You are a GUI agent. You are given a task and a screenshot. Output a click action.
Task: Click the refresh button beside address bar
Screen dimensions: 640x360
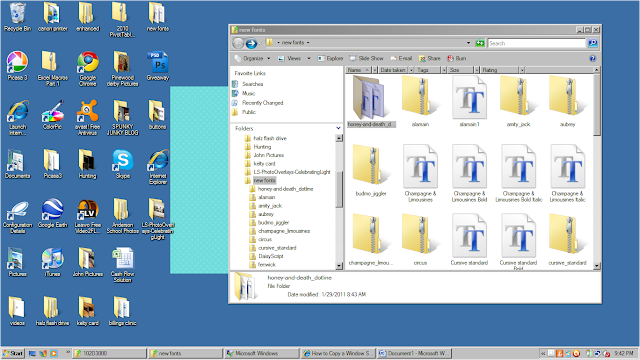pyautogui.click(x=480, y=43)
